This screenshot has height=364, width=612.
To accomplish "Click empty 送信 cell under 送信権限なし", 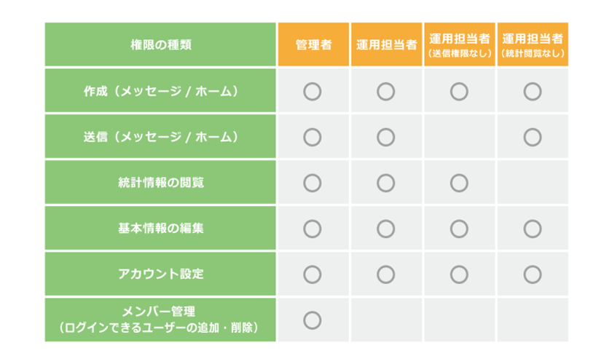I will point(460,136).
